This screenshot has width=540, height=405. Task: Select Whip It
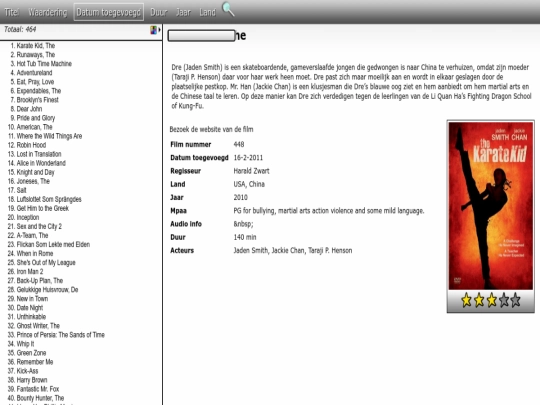pos(25,344)
